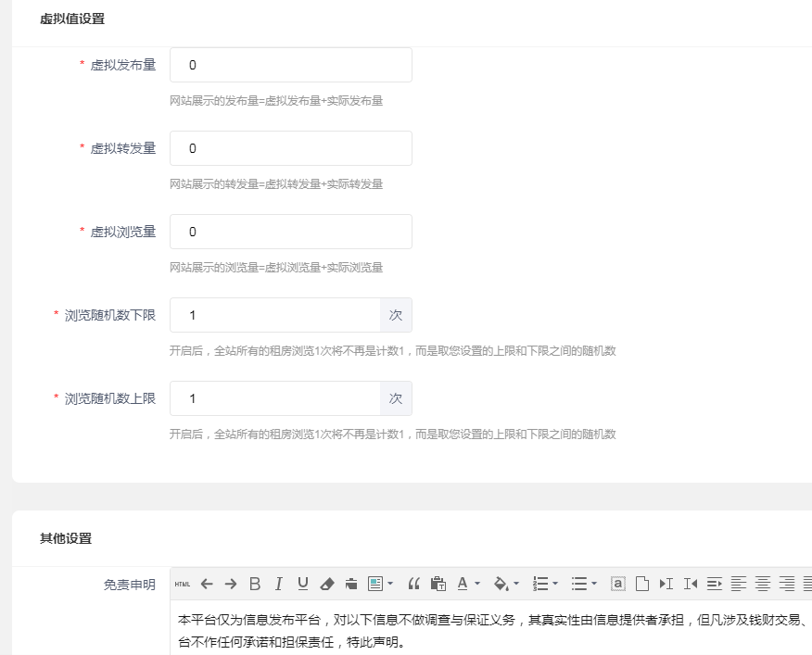Click the auto-typeset icon

tap(374, 584)
